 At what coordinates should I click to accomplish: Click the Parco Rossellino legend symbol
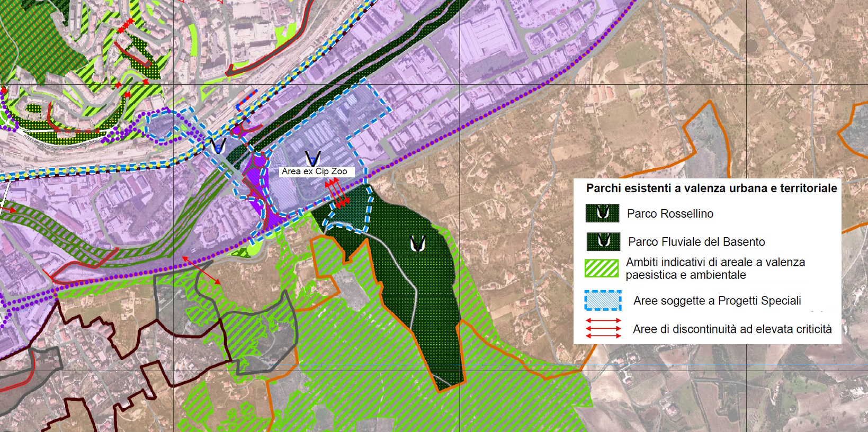pos(602,213)
